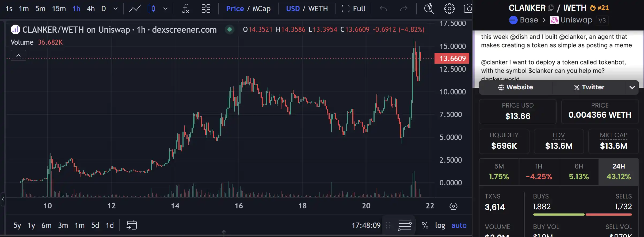Click the redo arrow

coord(403,9)
